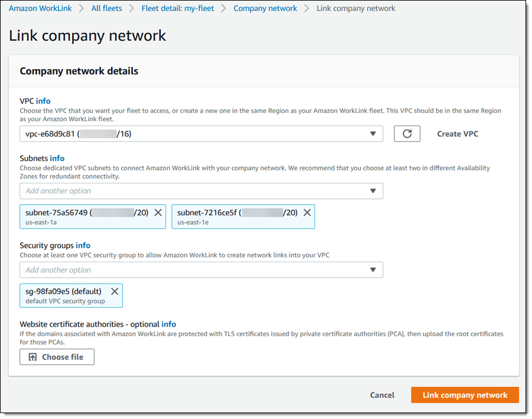Click the Subnets 'Add another option' field
The height and width of the screenshot is (419, 532).
coord(189,191)
